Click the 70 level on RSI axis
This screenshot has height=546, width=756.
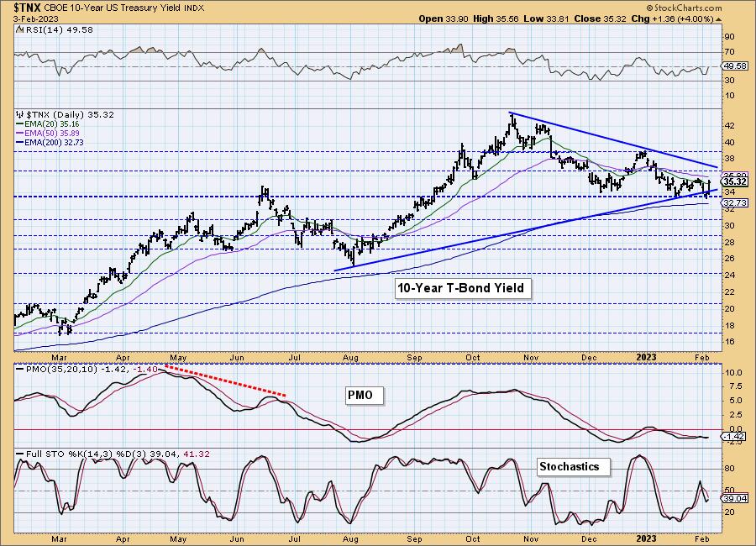729,51
